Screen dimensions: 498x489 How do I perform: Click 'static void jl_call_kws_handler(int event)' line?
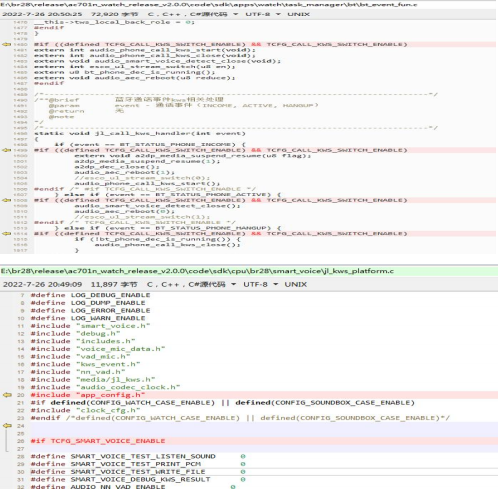coord(140,133)
